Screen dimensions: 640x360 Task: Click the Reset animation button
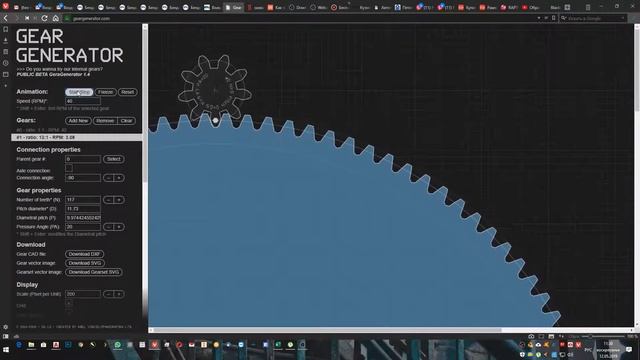click(127, 92)
